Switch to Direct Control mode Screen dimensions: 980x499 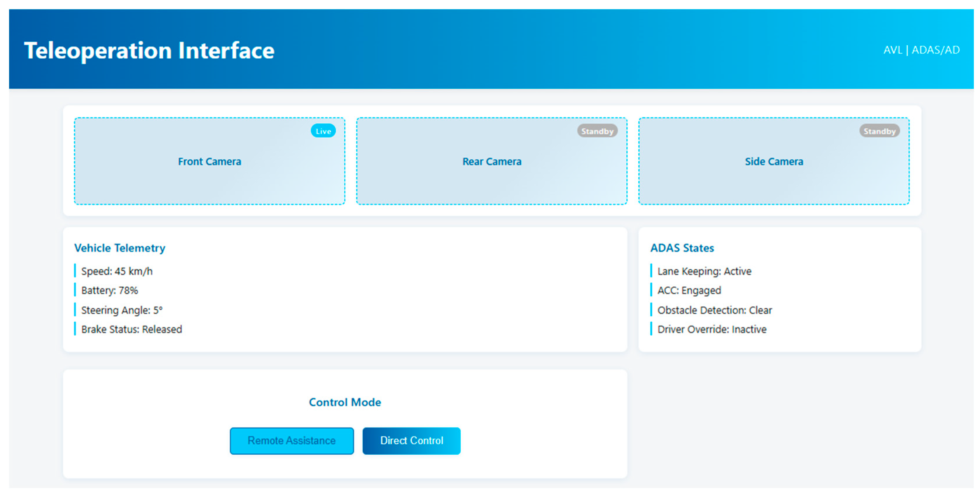tap(411, 440)
